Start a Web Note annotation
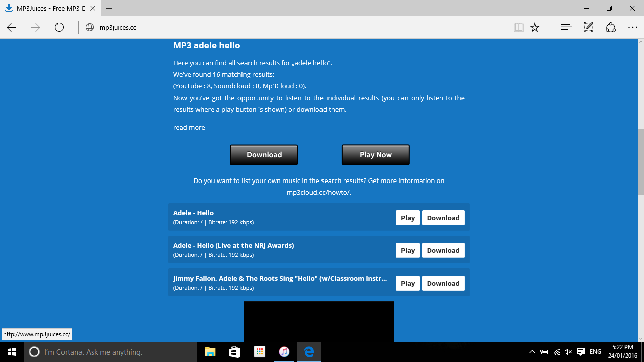 tap(588, 27)
